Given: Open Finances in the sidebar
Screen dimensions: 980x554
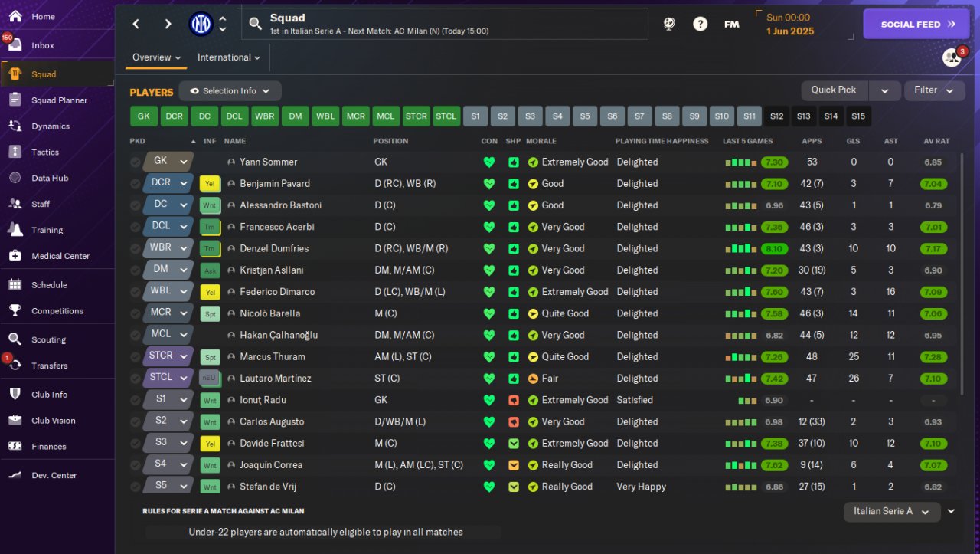Looking at the screenshot, I should (57, 447).
